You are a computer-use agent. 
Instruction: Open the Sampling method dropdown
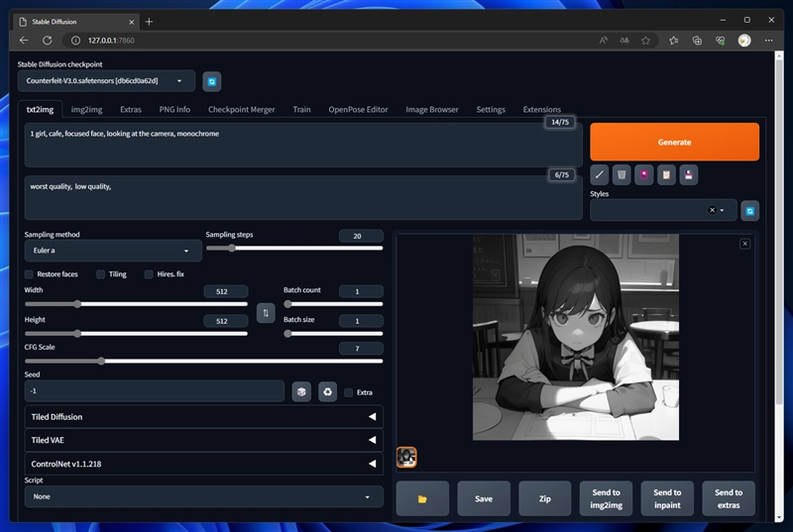click(113, 251)
